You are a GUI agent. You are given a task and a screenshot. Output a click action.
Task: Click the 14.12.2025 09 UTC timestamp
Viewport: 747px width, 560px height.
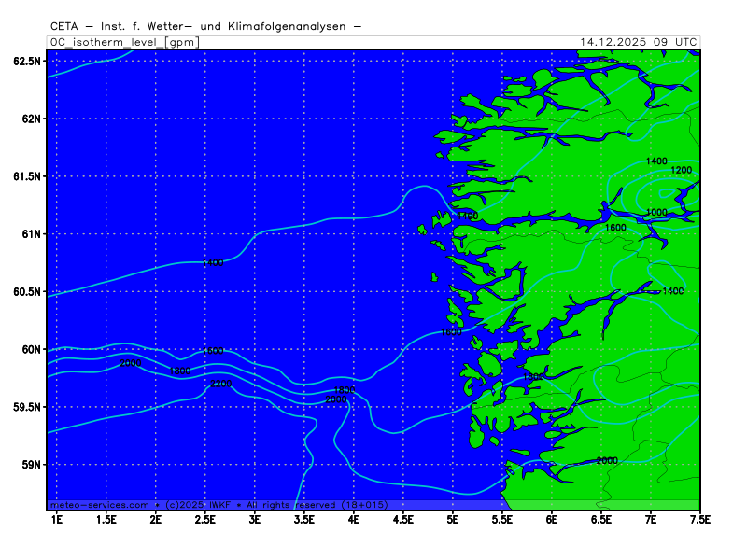[x=638, y=42]
